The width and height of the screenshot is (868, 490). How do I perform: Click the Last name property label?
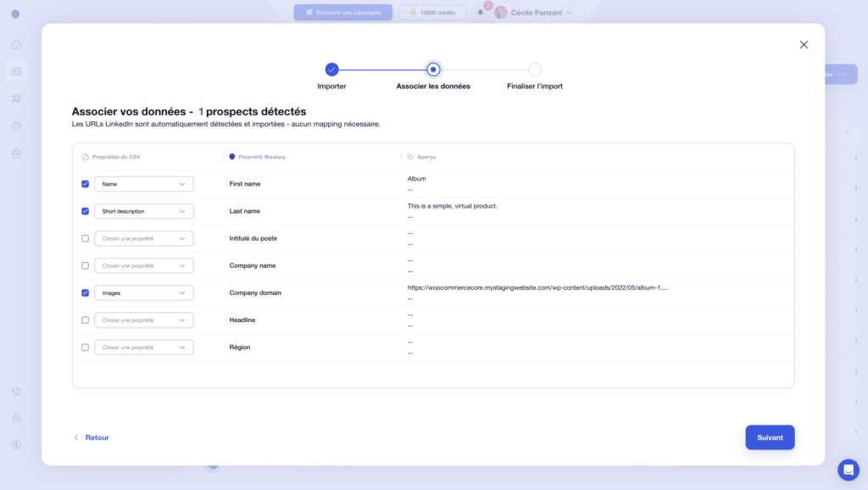[x=245, y=211]
